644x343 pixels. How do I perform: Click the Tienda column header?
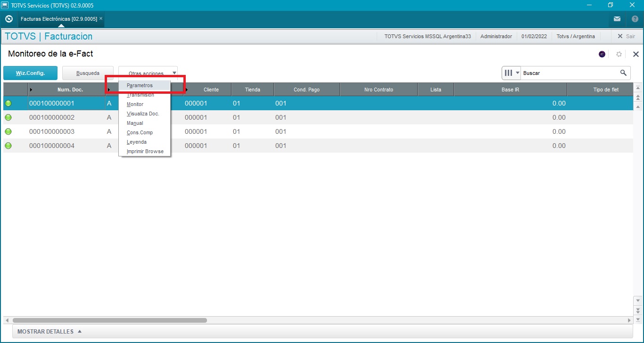coord(253,90)
